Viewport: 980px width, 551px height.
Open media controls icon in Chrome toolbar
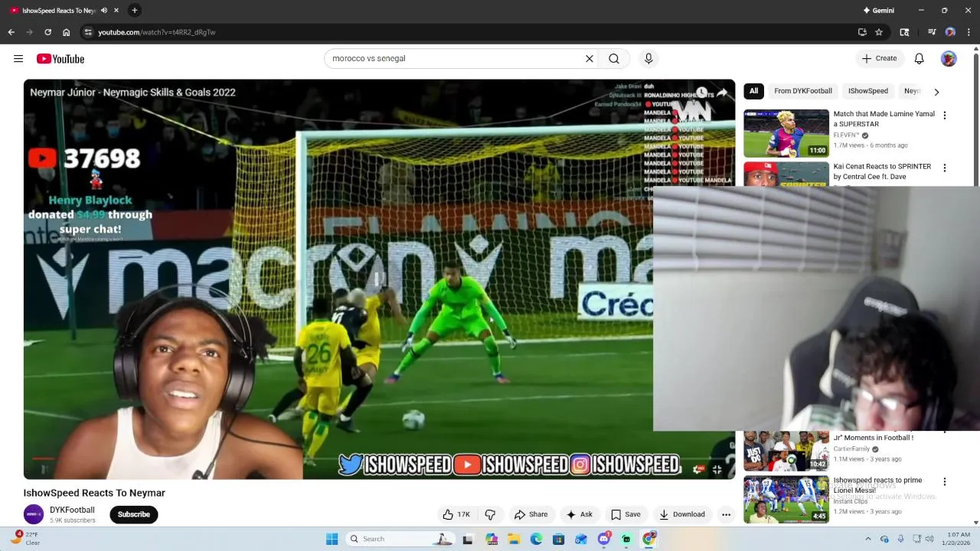tap(932, 32)
